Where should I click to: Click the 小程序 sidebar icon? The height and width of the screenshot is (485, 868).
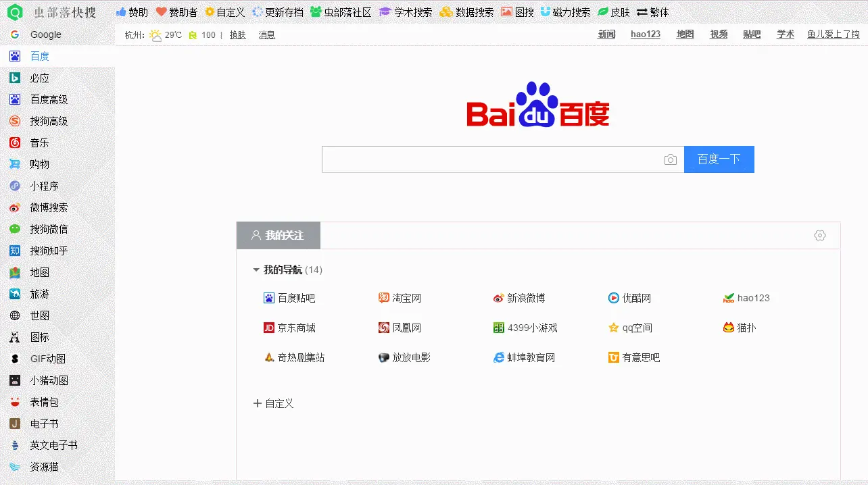(x=15, y=186)
